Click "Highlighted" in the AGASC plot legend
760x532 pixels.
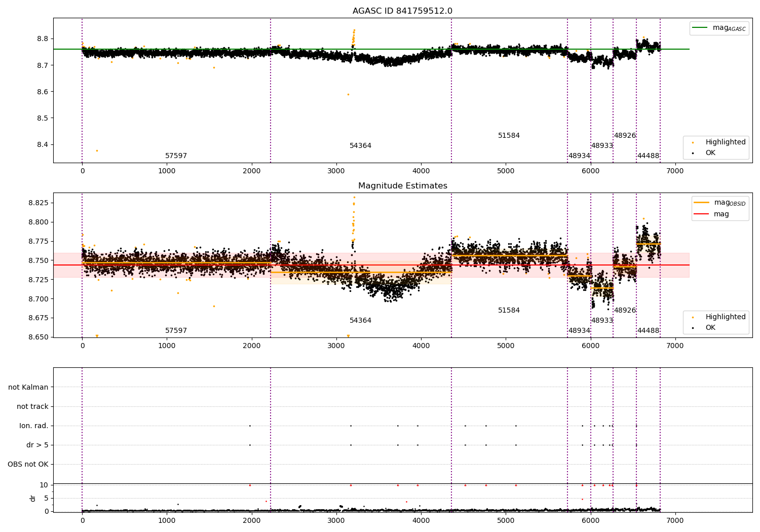pyautogui.click(x=725, y=142)
